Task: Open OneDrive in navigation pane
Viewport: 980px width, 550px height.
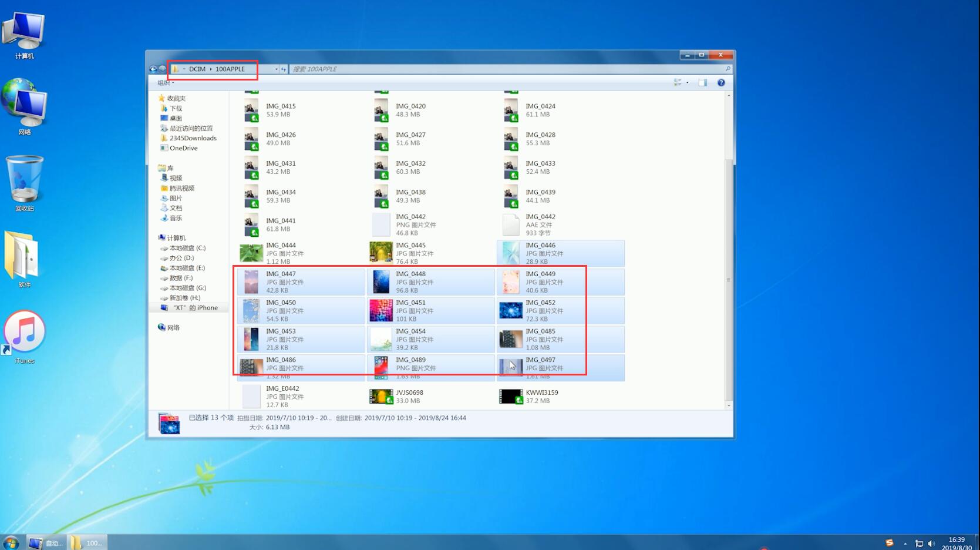Action: click(179, 148)
